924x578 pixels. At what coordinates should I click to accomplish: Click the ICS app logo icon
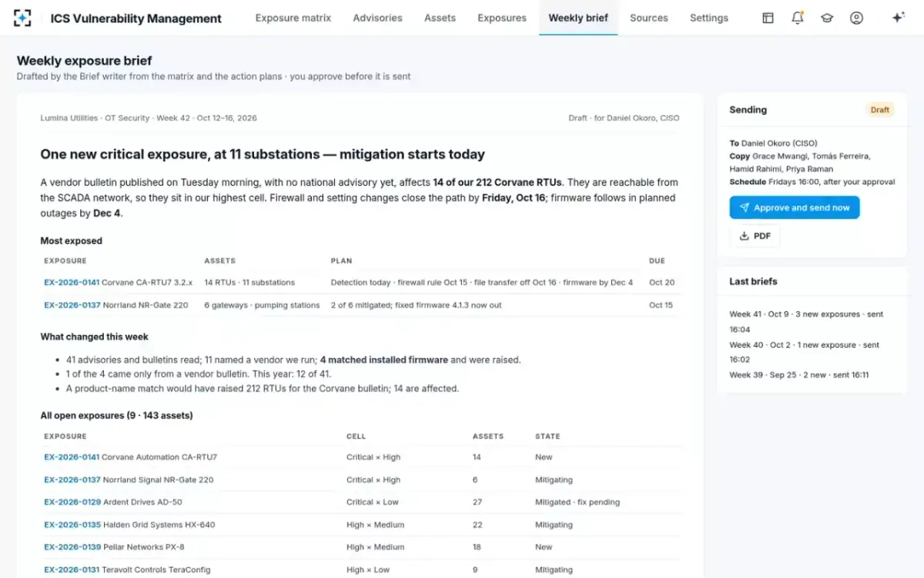tap(23, 18)
